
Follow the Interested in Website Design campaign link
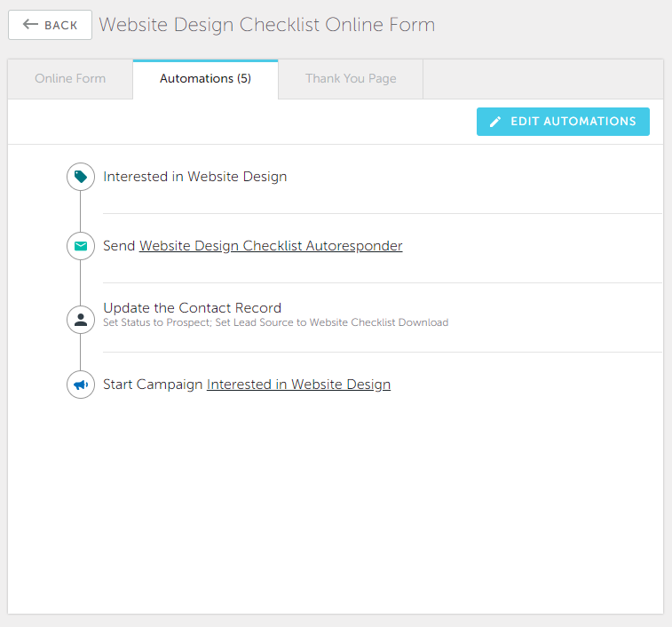(298, 385)
